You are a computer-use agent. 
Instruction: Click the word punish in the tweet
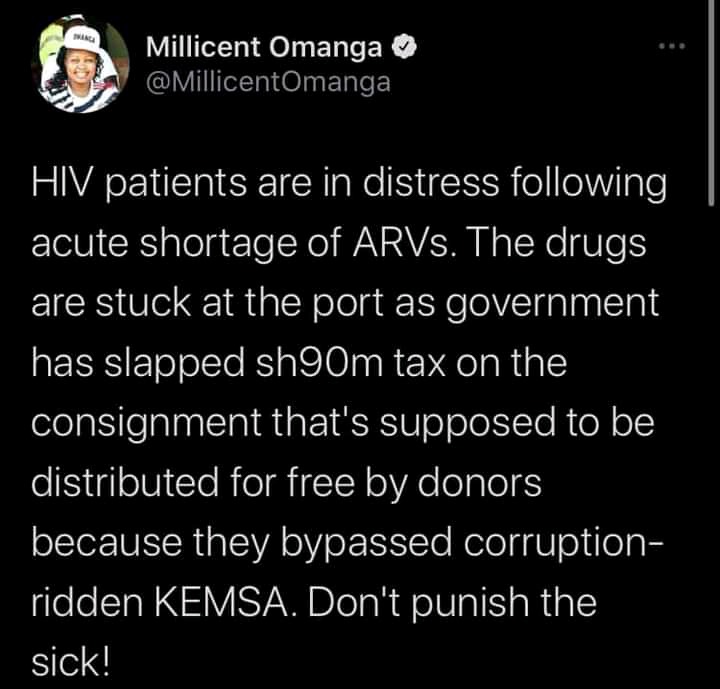[470, 605]
